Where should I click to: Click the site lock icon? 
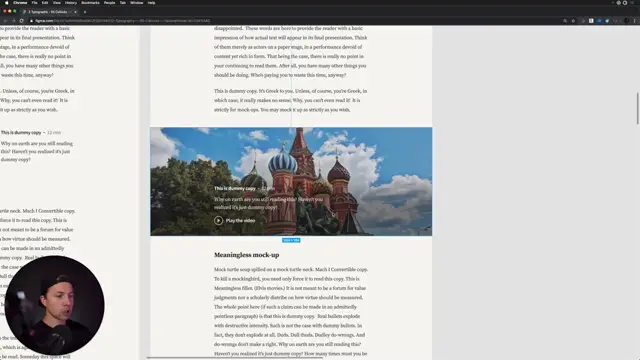click(x=31, y=20)
